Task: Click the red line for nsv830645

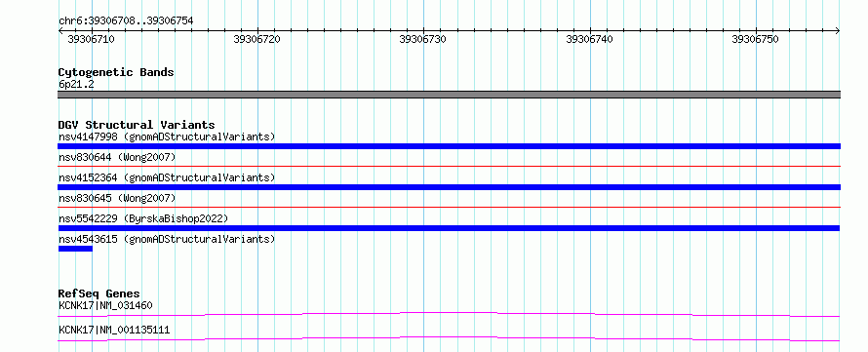Action: (449, 207)
